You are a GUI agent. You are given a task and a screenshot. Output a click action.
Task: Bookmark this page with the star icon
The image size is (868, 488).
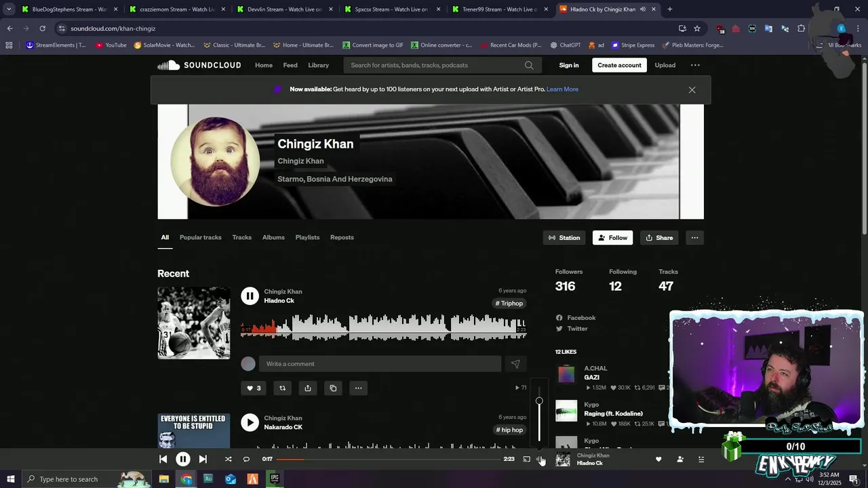[697, 28]
